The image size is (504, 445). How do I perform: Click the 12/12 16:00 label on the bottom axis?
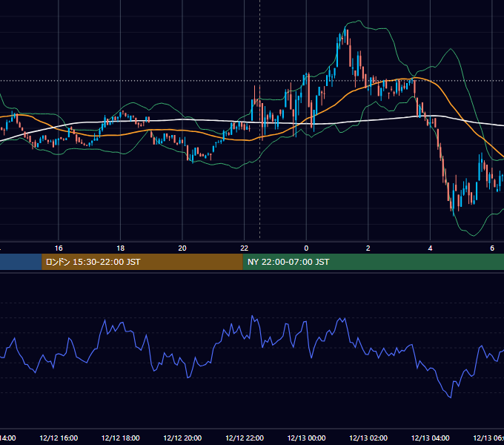59,438
